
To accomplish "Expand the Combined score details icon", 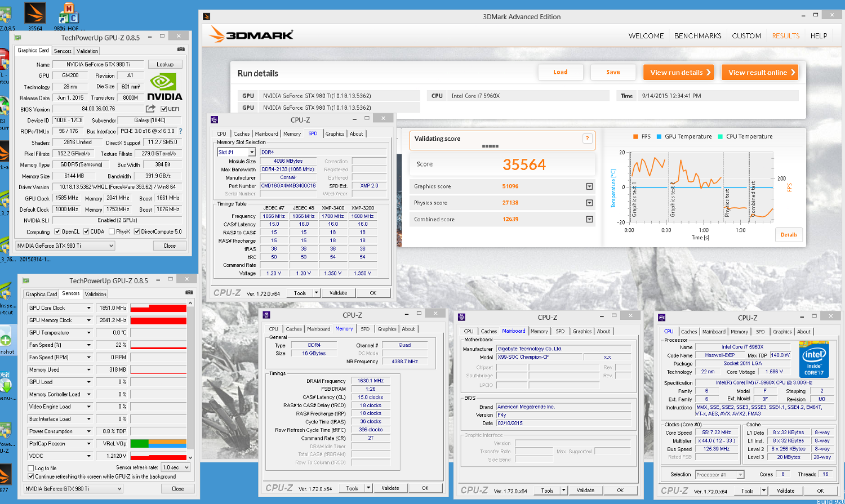I will [x=589, y=219].
